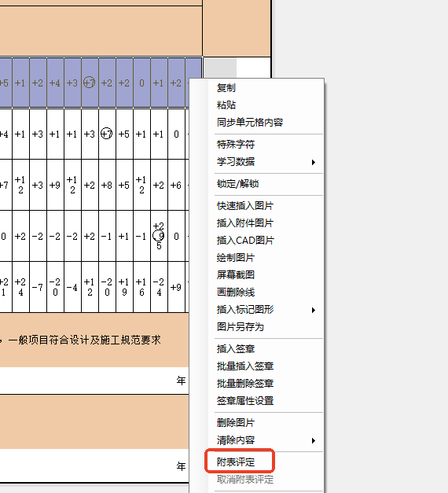Choose 批量插入签章 option
The image size is (448, 493).
click(245, 366)
